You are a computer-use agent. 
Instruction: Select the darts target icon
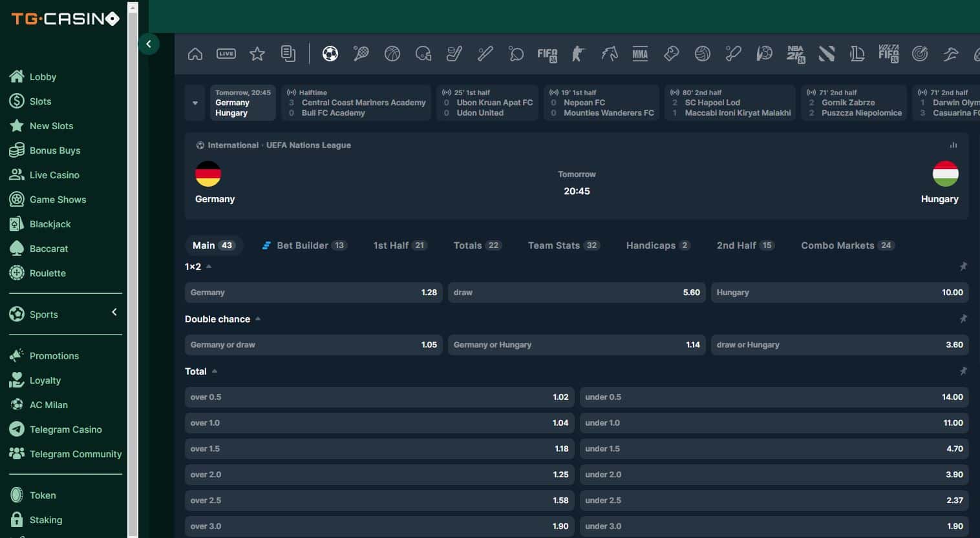click(x=920, y=54)
